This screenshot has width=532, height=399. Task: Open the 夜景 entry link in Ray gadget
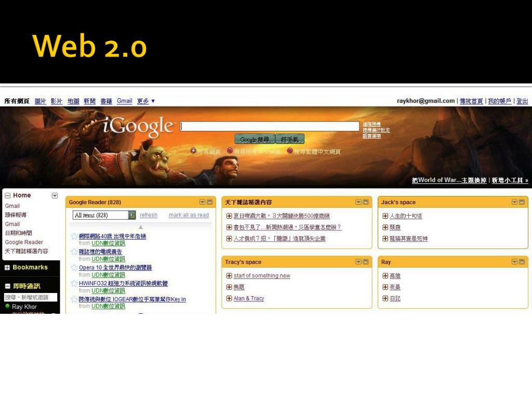[395, 287]
